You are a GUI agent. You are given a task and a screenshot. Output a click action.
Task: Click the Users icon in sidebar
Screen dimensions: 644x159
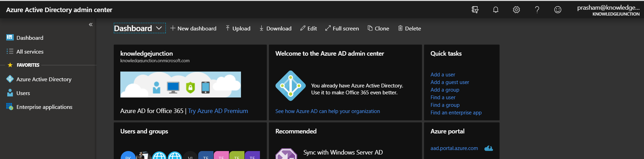[10, 93]
